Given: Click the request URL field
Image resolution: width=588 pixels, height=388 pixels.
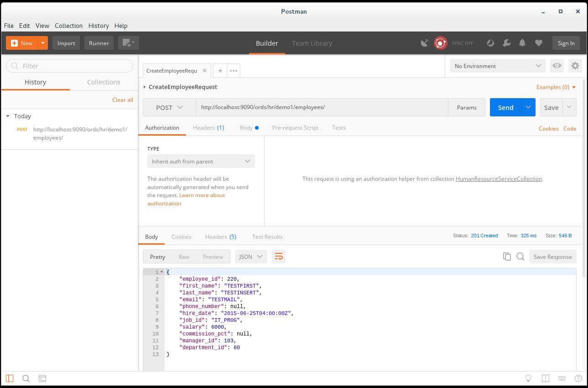Looking at the screenshot, I should pos(322,107).
